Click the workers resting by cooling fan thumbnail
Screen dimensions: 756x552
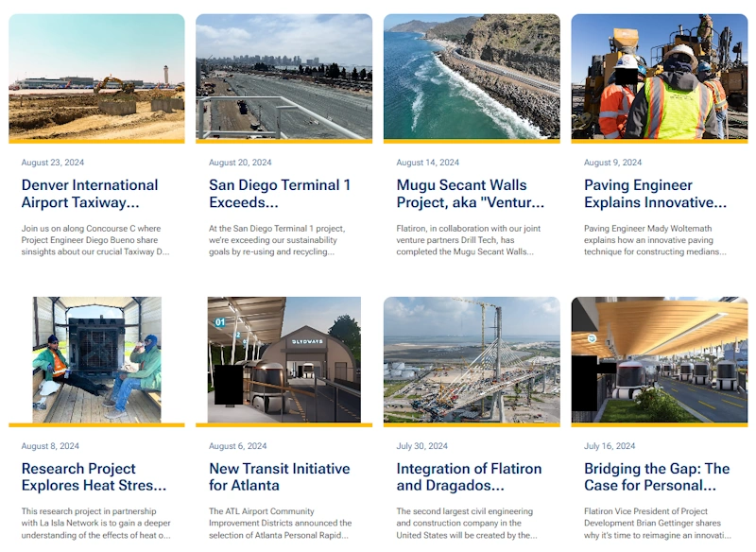click(96, 359)
